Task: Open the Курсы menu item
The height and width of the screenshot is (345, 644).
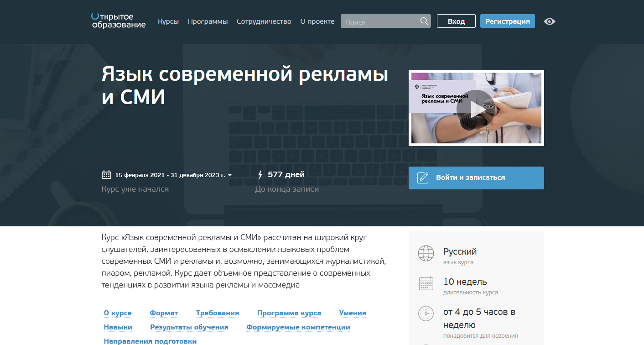Action: tap(168, 21)
